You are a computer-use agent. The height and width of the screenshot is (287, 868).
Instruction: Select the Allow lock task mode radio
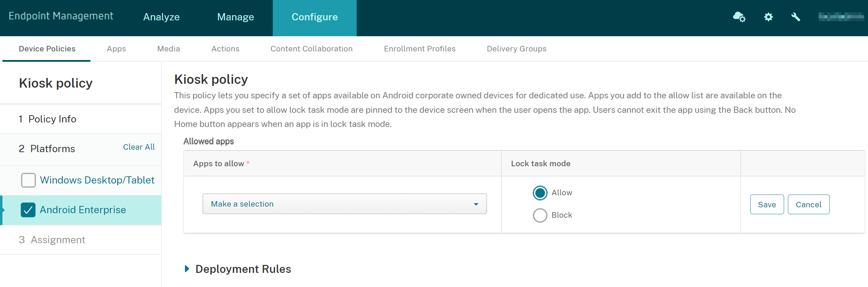click(x=540, y=193)
